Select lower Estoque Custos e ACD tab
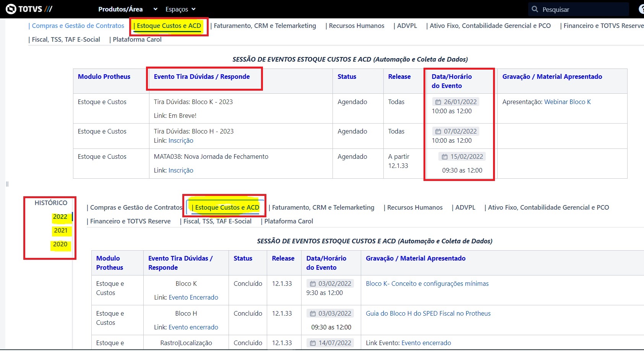644x352 pixels. pyautogui.click(x=225, y=207)
